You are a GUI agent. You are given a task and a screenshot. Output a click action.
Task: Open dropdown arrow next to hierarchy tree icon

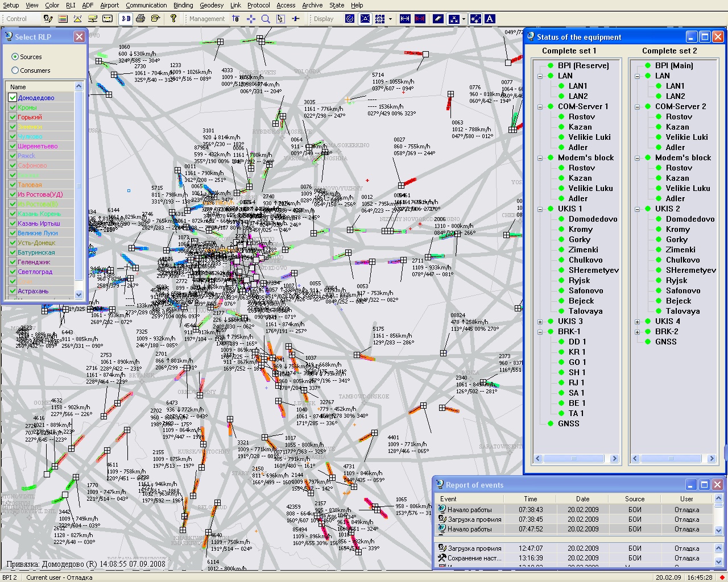464,19
